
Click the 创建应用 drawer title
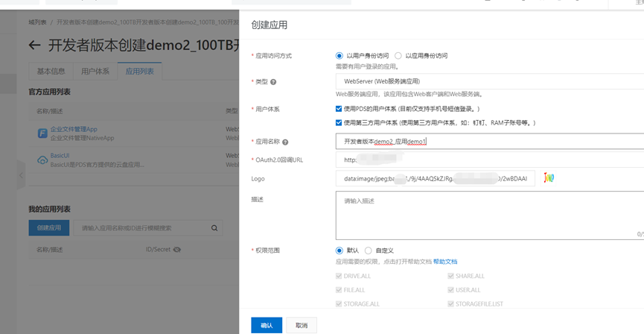coord(269,25)
